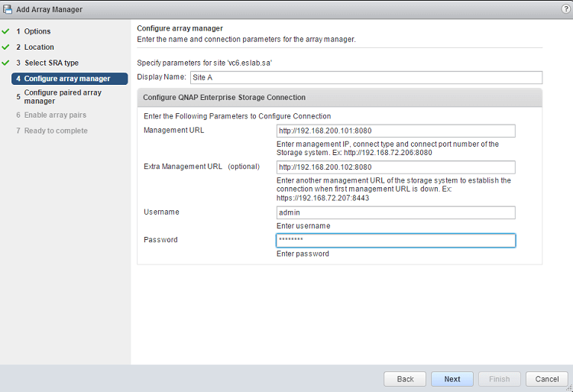Click the green checkmark beside Location
573x392 pixels.
click(x=6, y=47)
